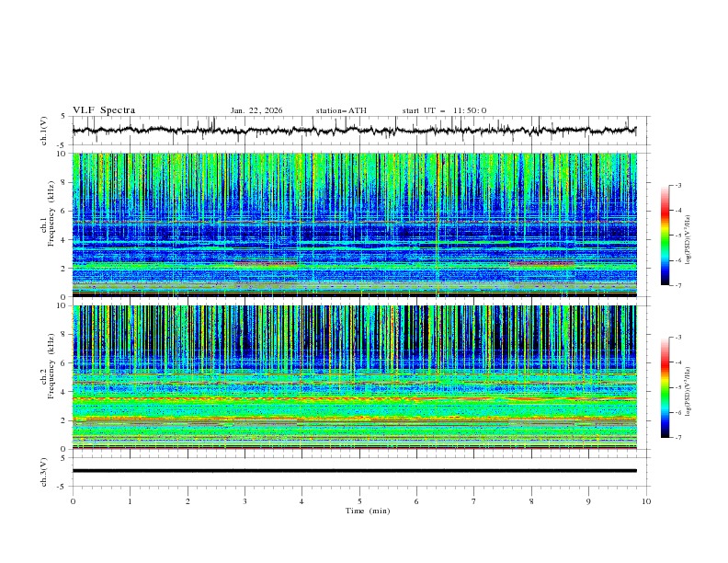Select the start UT time "11:50:0"
728x563 pixels.
pyautogui.click(x=470, y=110)
